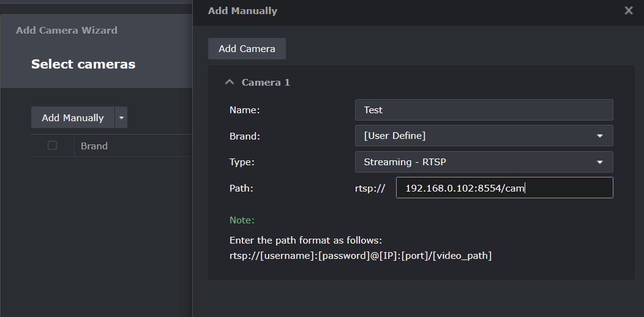Click the Brand field's dropdown arrow icon

coord(600,136)
